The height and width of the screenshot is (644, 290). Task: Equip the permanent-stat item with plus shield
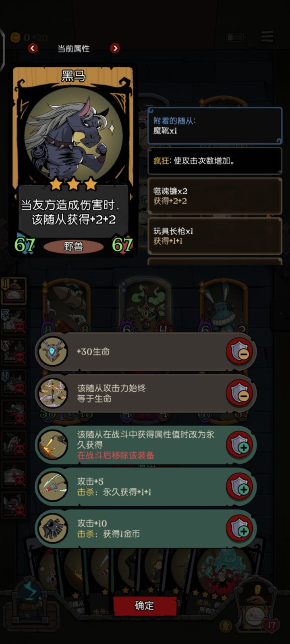(240, 445)
